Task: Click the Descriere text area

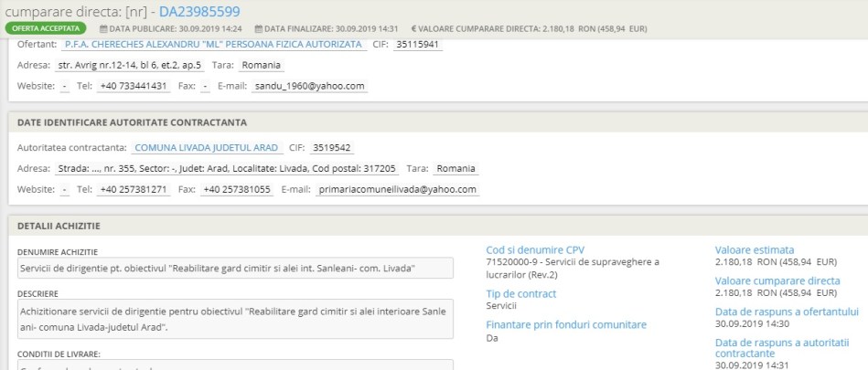Action: pos(235,319)
